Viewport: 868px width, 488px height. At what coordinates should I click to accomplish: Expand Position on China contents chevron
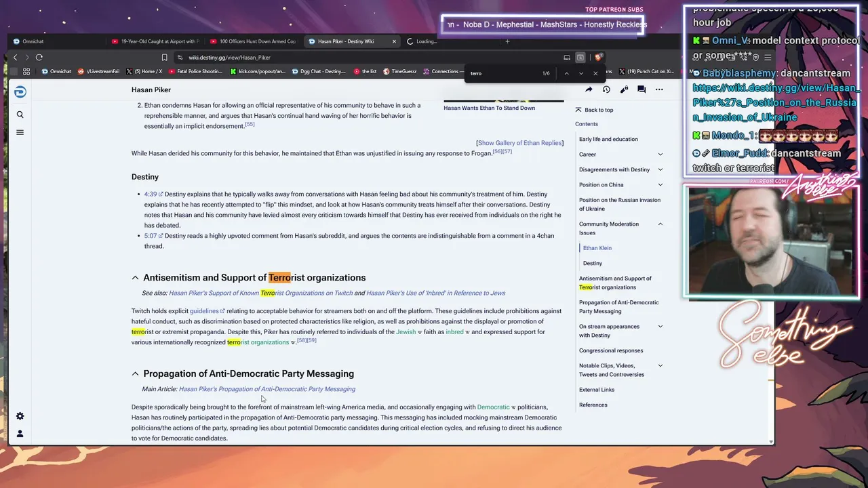(x=660, y=185)
